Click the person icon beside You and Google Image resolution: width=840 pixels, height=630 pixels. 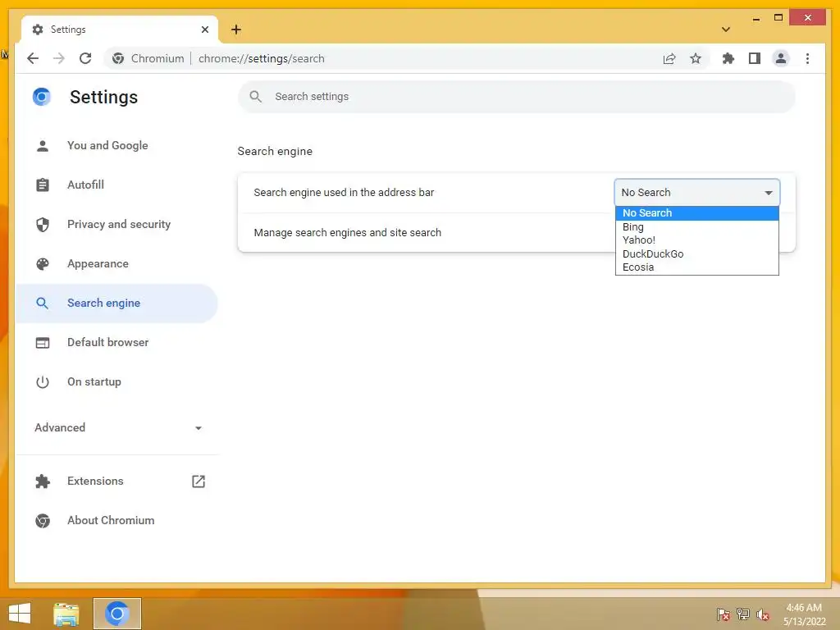pyautogui.click(x=43, y=146)
